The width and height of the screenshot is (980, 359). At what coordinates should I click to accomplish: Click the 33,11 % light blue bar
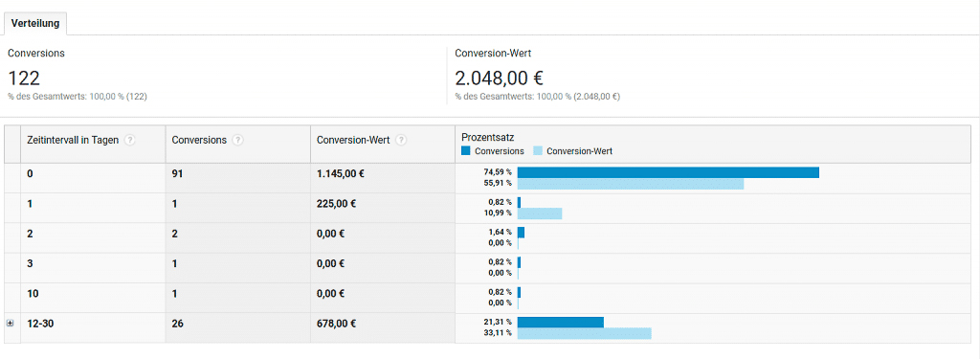[x=585, y=333]
